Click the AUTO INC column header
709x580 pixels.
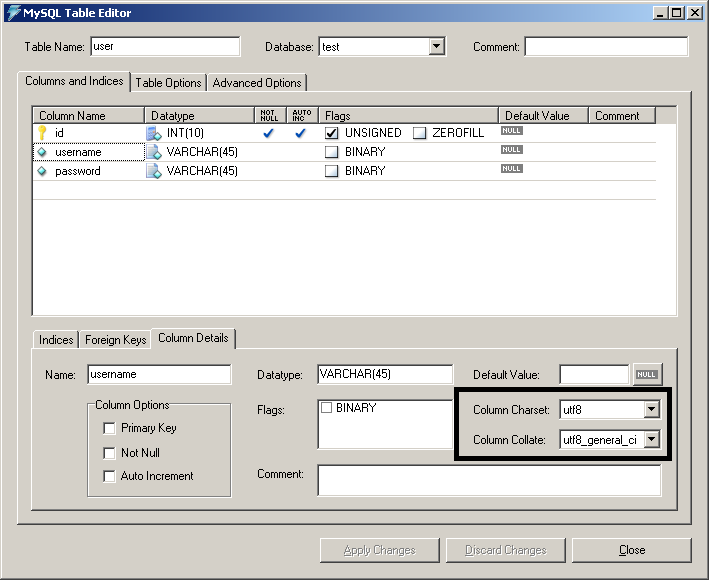303,116
